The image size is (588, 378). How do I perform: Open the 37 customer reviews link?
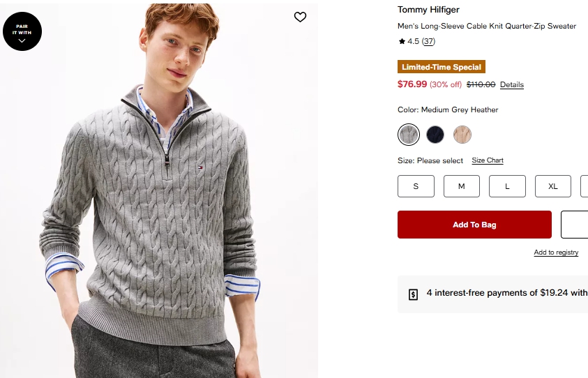click(428, 42)
